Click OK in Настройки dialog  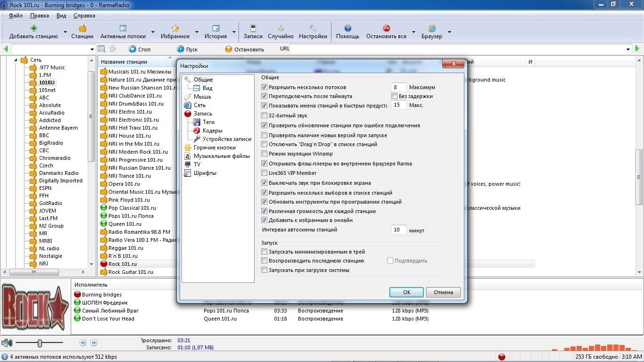(406, 292)
